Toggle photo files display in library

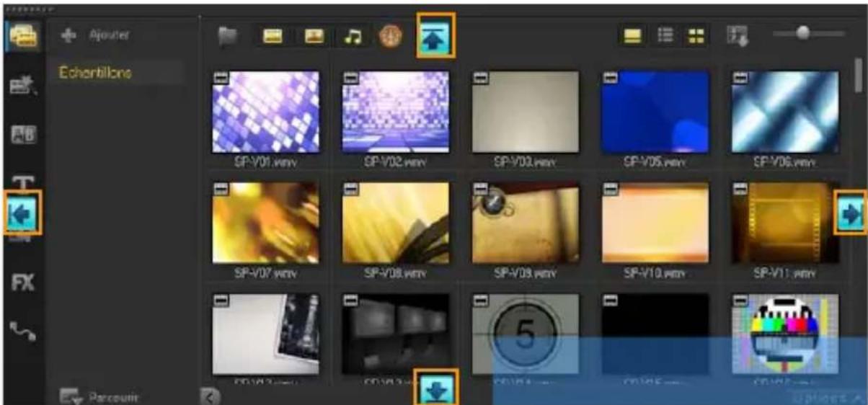[314, 37]
